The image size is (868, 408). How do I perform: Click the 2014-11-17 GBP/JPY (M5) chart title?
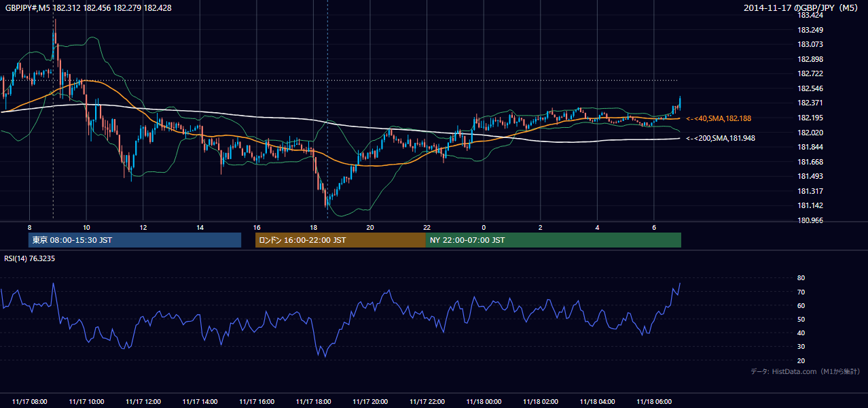801,7
